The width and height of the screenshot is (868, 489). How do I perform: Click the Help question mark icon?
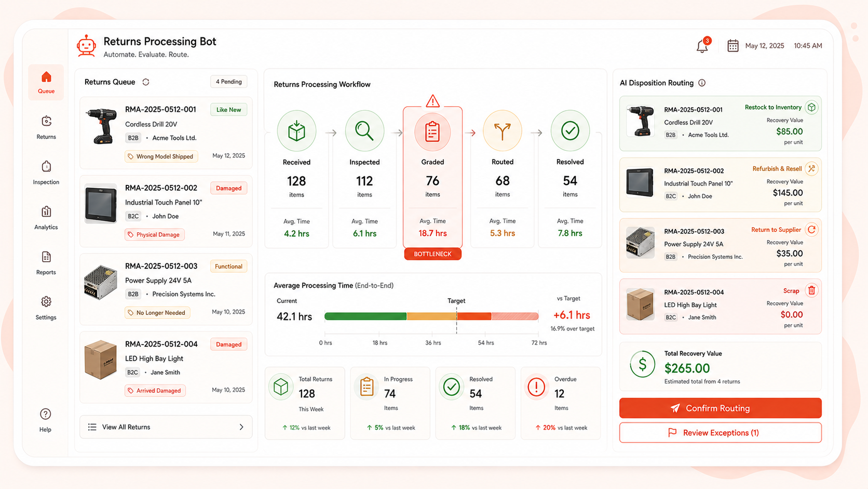pyautogui.click(x=46, y=414)
